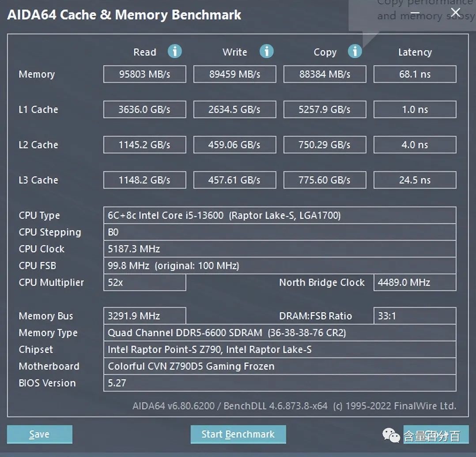Click the Save button
This screenshot has height=457, width=476.
point(40,434)
